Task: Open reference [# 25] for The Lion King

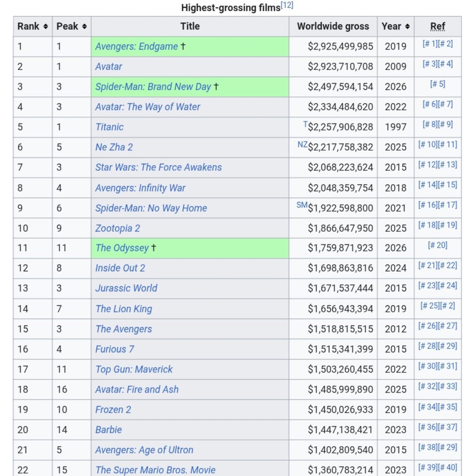Action: (430, 306)
